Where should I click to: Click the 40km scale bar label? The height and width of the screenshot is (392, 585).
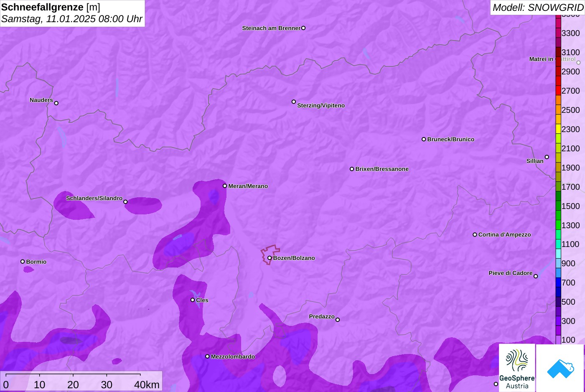pos(147,385)
